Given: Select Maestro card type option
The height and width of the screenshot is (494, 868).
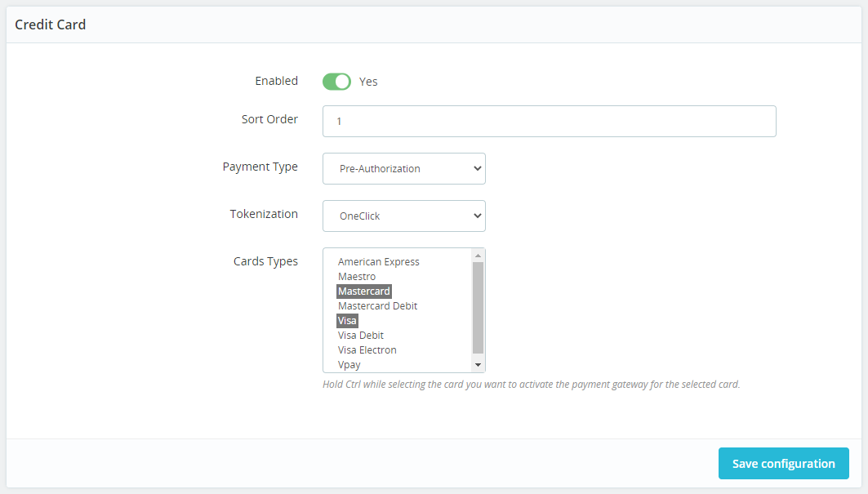Looking at the screenshot, I should [x=357, y=277].
